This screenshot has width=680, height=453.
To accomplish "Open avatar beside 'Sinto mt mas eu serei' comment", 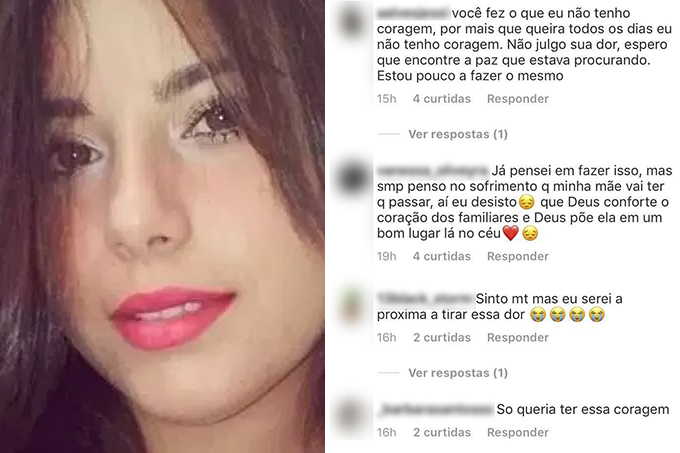I will pyautogui.click(x=351, y=306).
